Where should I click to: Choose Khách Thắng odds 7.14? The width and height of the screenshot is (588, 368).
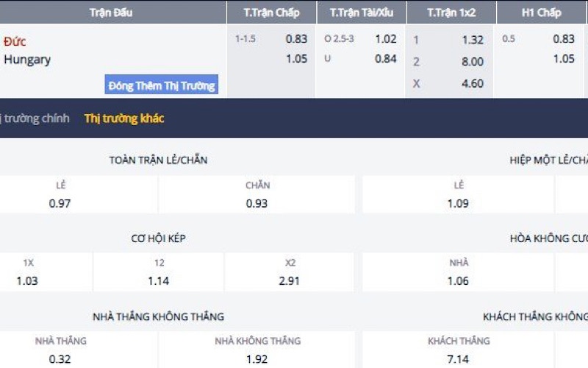459,360
